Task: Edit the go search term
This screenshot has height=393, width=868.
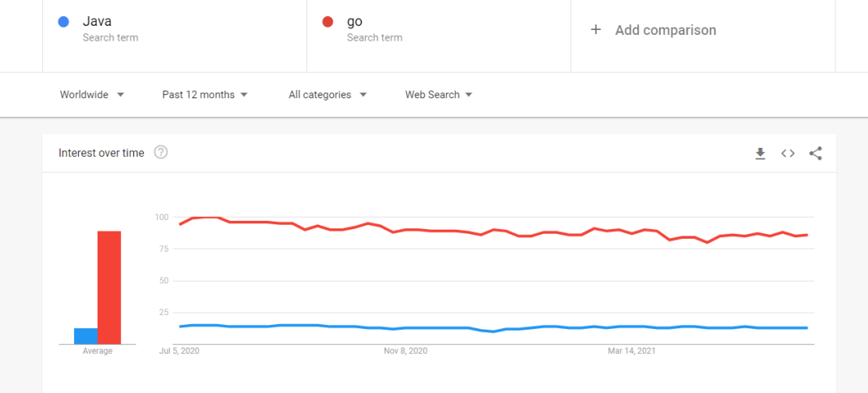Action: click(x=438, y=30)
